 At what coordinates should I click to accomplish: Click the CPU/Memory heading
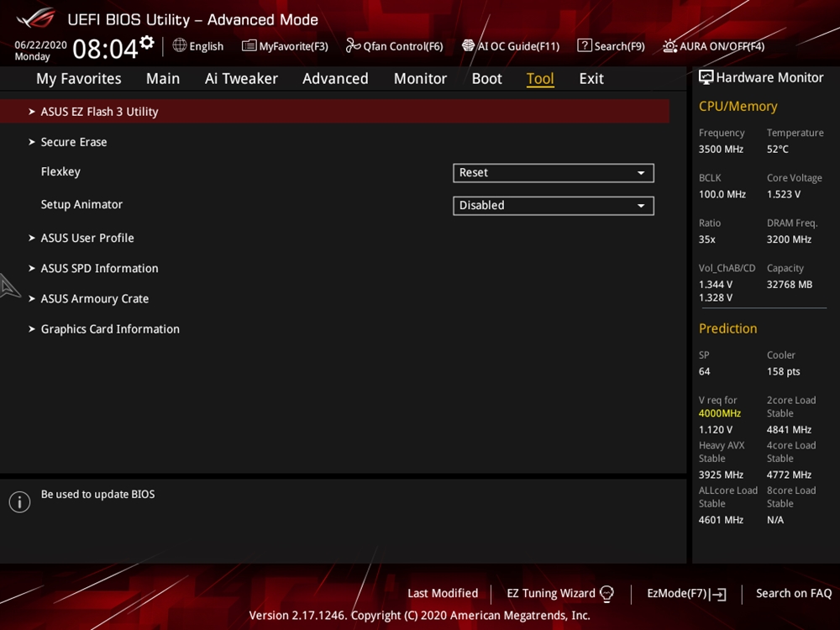pyautogui.click(x=738, y=106)
